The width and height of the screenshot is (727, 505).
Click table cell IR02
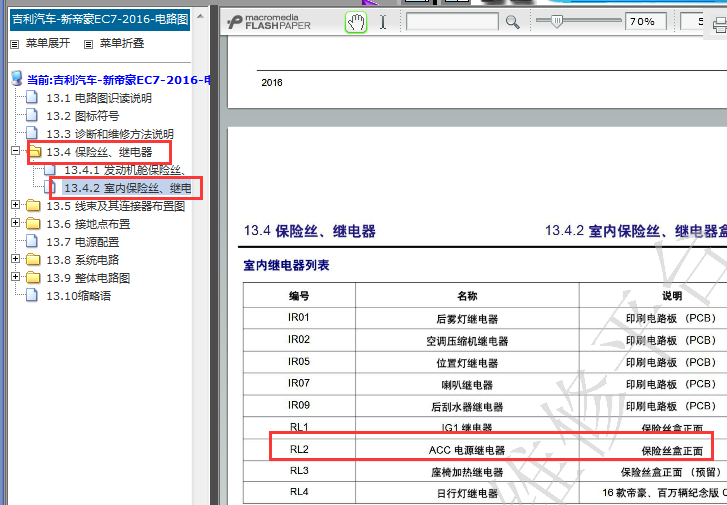tap(299, 339)
